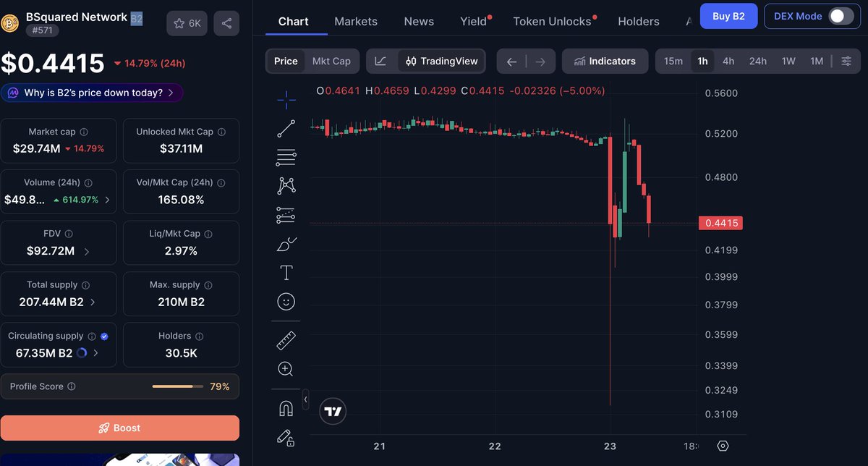
Task: Expand Volume (24h) details chevron
Action: pyautogui.click(x=107, y=200)
